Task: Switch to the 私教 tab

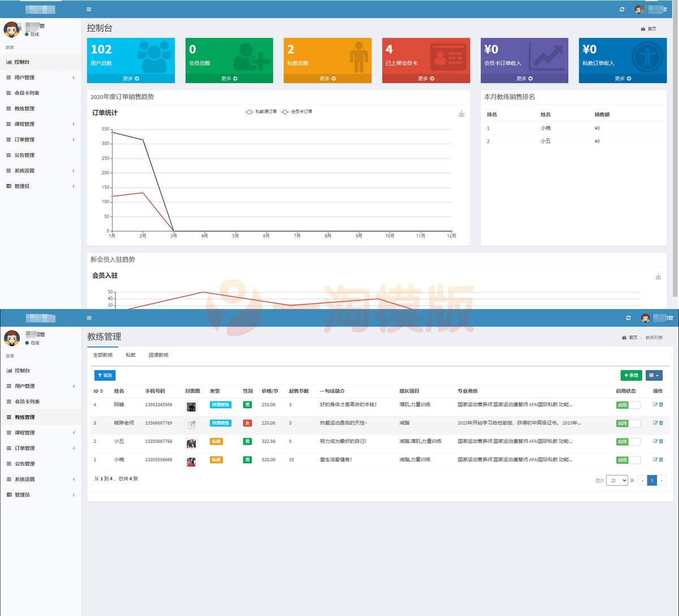Action: 131,355
